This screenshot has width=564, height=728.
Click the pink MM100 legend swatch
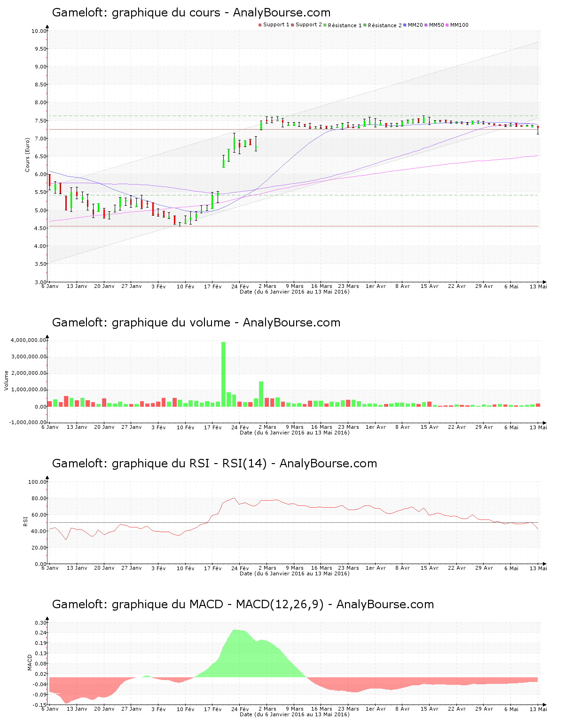pos(447,25)
